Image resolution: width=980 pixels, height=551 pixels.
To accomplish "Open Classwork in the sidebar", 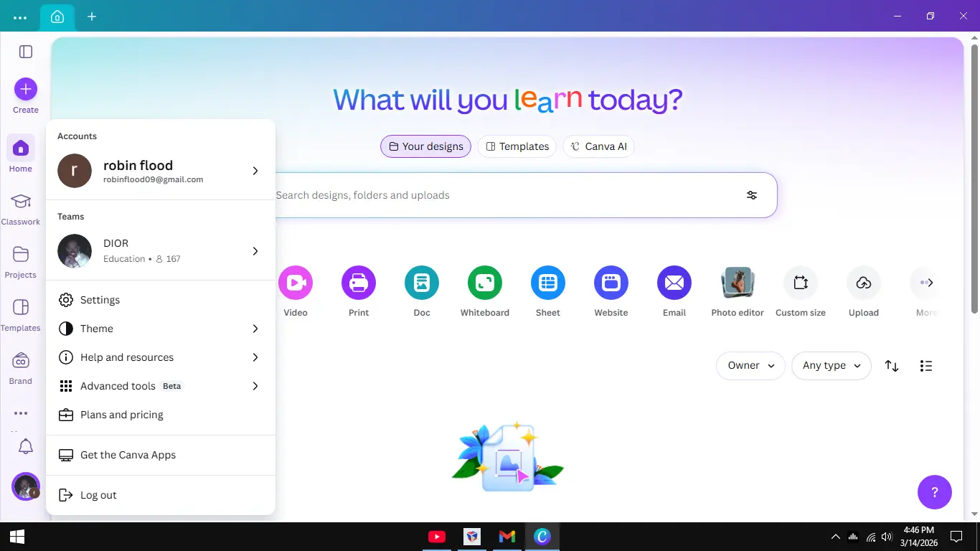I will (21, 202).
